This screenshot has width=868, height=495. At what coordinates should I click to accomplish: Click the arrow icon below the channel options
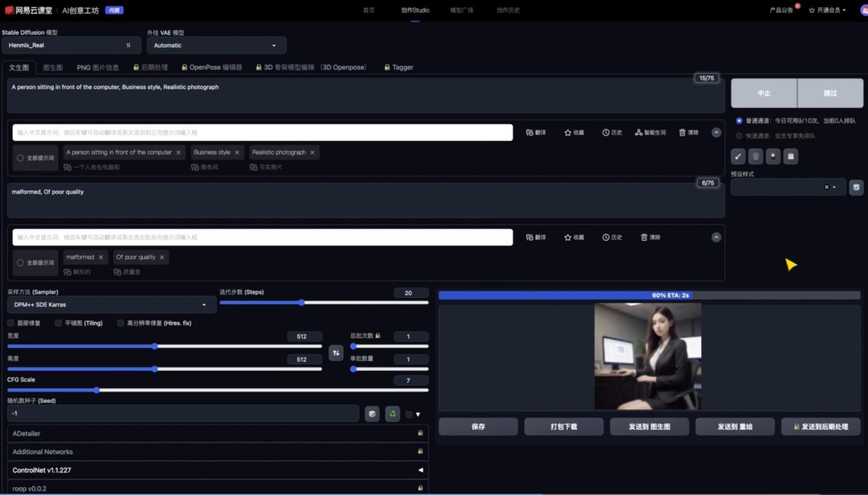pyautogui.click(x=738, y=156)
